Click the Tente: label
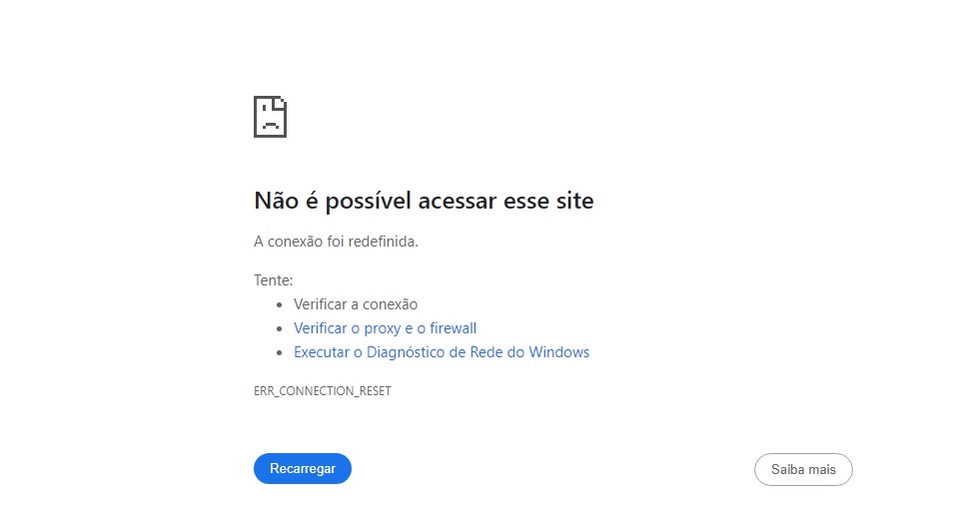Image resolution: width=980 pixels, height=512 pixels. pyautogui.click(x=273, y=280)
